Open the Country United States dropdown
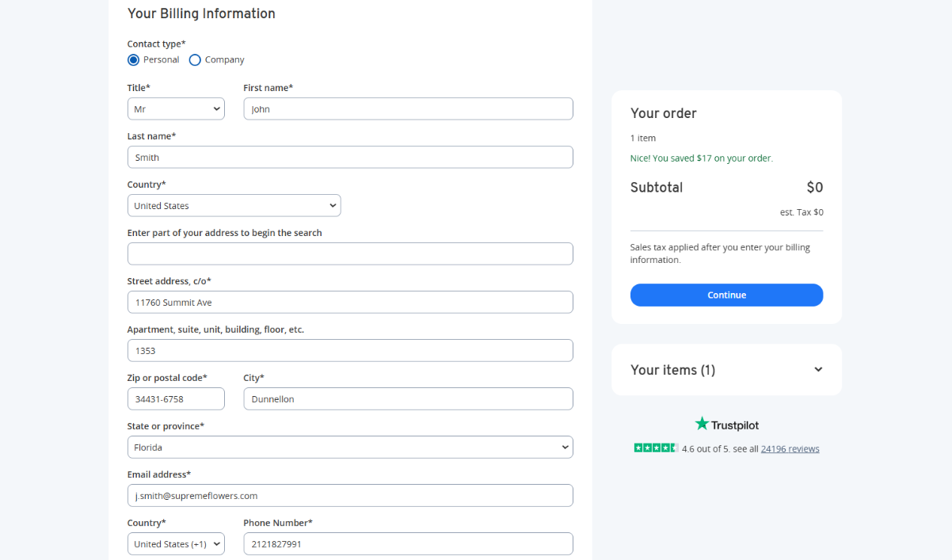The width and height of the screenshot is (952, 560). click(234, 206)
